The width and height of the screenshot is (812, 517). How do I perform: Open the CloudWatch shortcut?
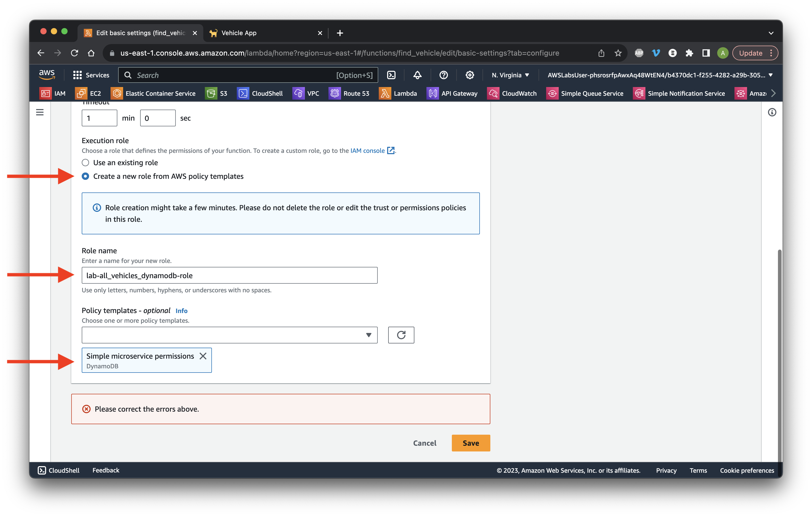click(512, 94)
